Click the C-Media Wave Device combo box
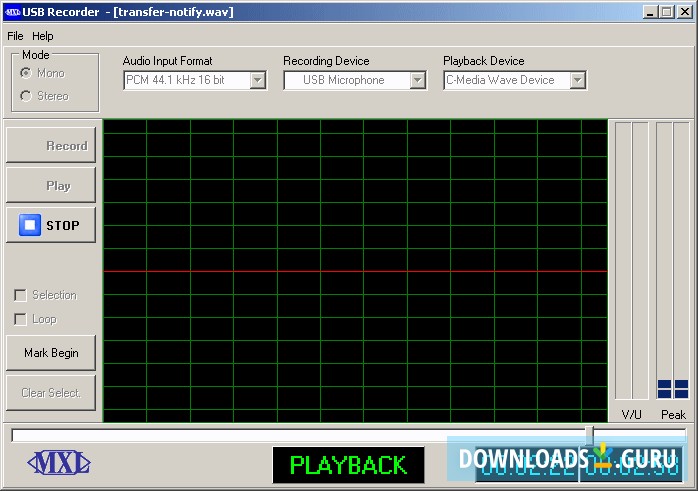Screen dimensions: 698x491 pyautogui.click(x=515, y=81)
